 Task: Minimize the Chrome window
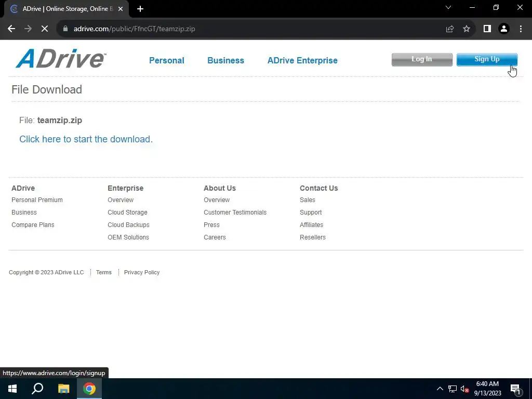tap(472, 7)
